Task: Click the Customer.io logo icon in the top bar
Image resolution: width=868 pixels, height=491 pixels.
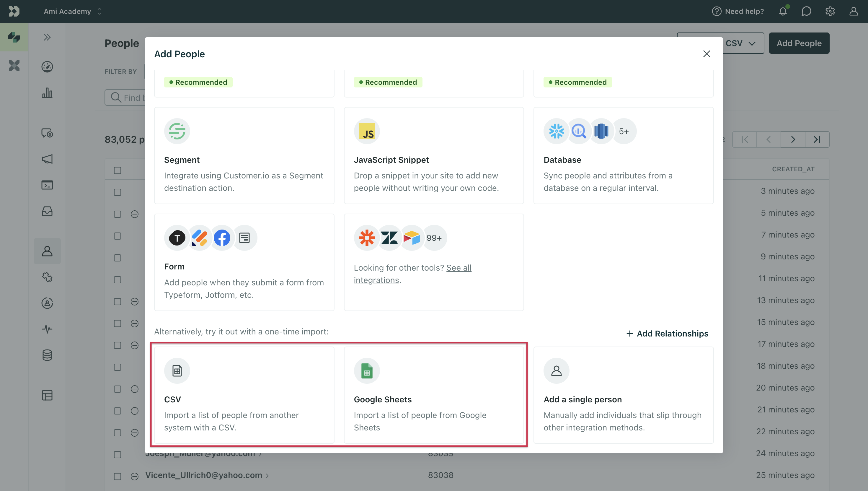Action: tap(14, 11)
